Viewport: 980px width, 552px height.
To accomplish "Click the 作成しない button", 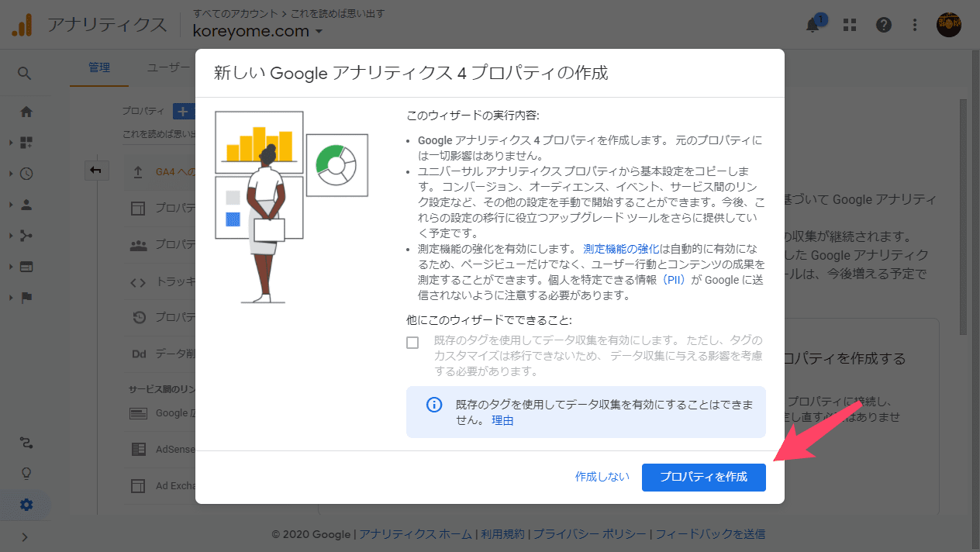I will tap(602, 477).
